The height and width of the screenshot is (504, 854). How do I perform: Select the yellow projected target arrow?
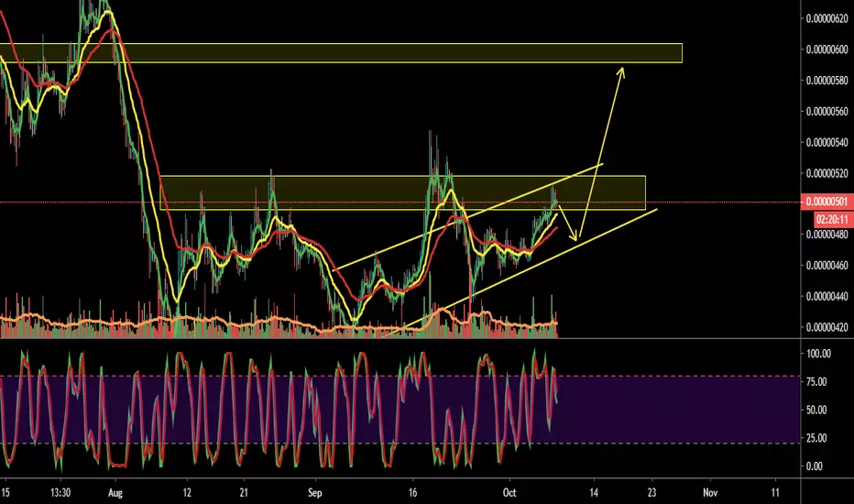[602, 152]
